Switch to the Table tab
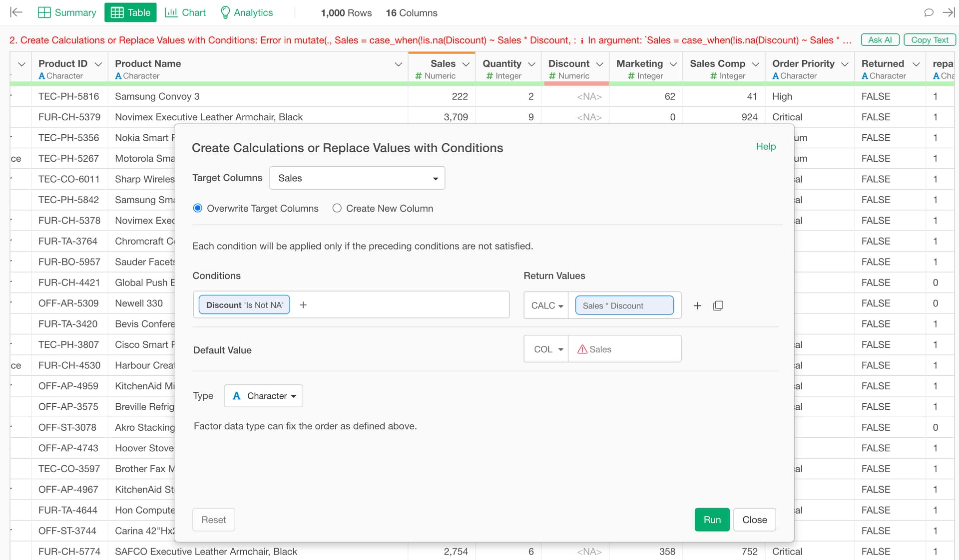959x560 pixels. [130, 12]
